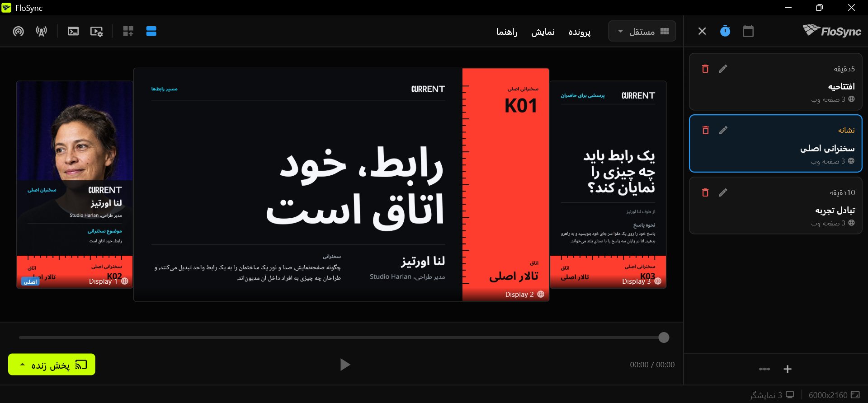
Task: Edit the افتتاحیه playlist item
Action: (x=723, y=69)
